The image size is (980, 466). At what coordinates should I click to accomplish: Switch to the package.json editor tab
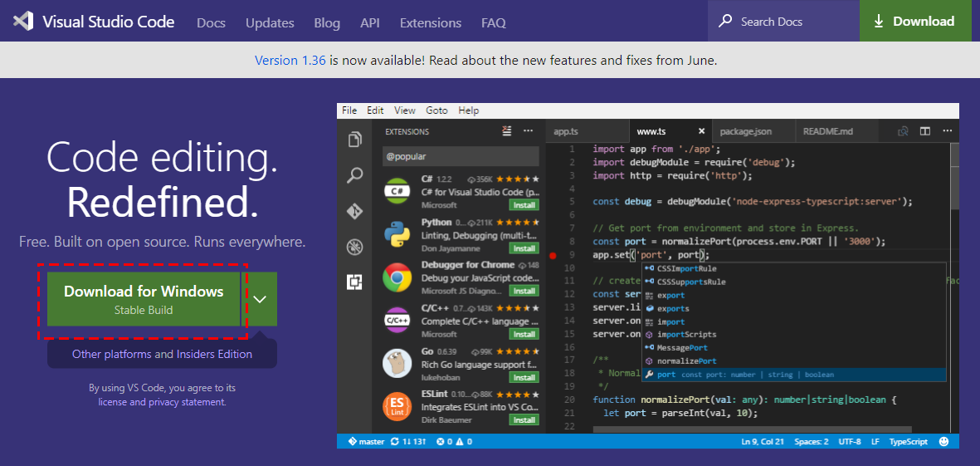point(746,131)
